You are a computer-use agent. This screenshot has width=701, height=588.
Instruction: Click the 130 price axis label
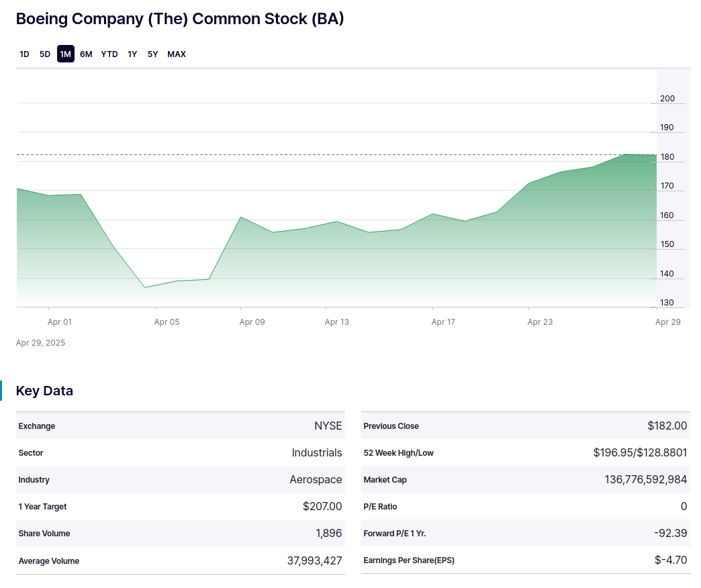pyautogui.click(x=667, y=303)
